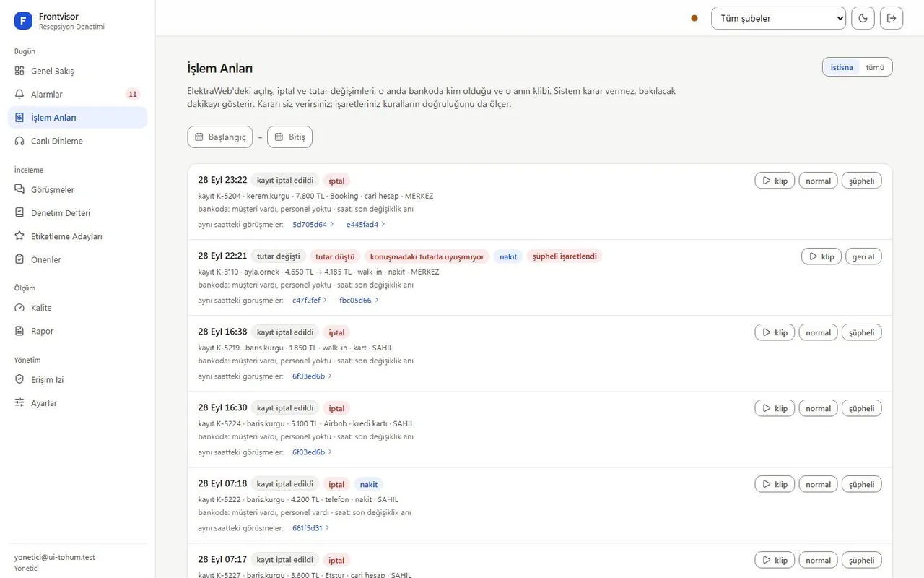
Task: Click the Frontvisor logo icon
Action: pyautogui.click(x=23, y=21)
